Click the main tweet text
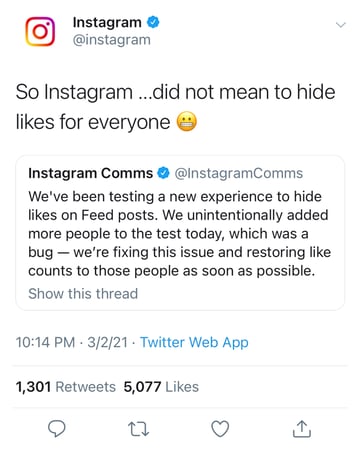 click(x=175, y=107)
